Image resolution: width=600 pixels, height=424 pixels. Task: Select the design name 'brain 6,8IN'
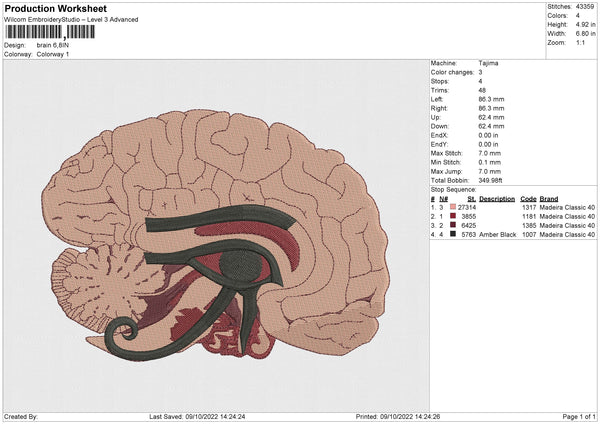tap(53, 45)
